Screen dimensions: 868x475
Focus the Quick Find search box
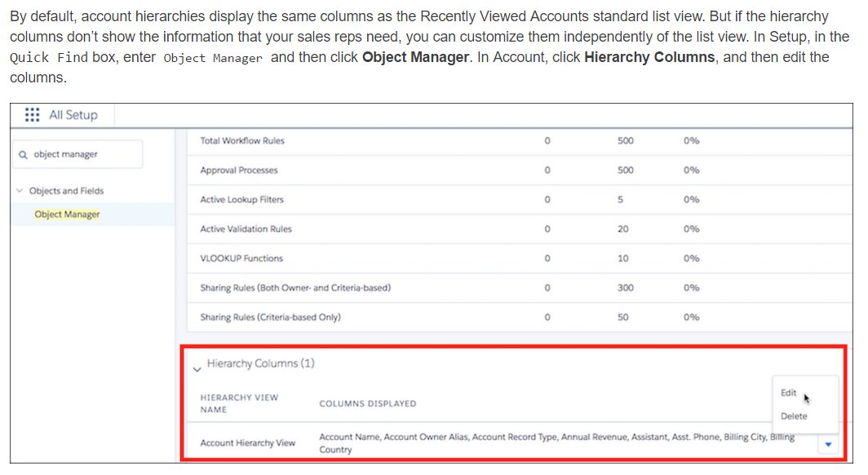(x=77, y=154)
